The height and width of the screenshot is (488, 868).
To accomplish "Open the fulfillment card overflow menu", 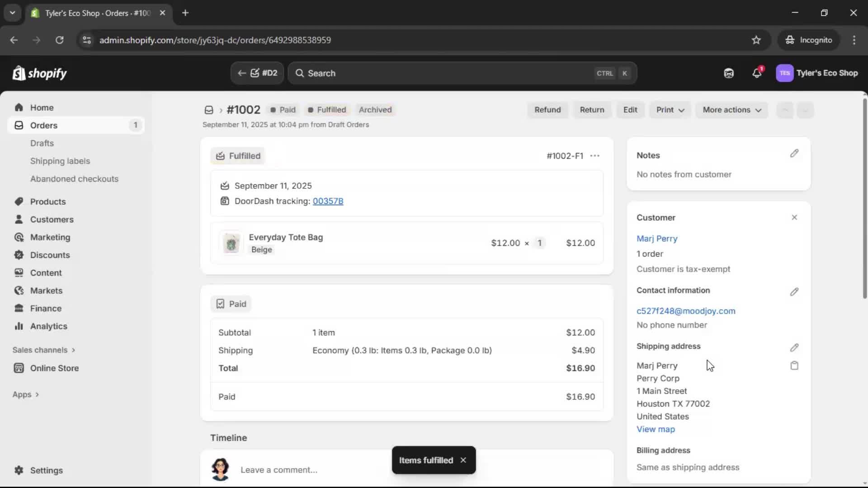I will 595,155.
